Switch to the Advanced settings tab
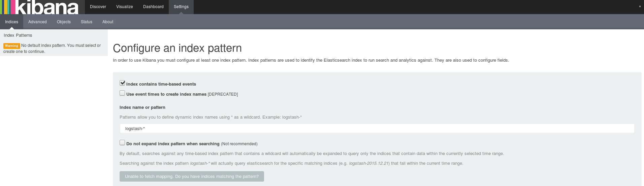Viewport: 644px width, 186px height. [37, 22]
